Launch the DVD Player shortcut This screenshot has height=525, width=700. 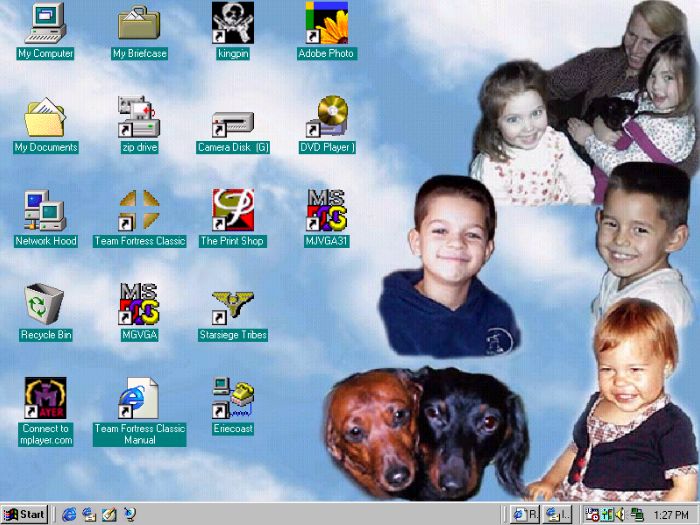(x=326, y=118)
